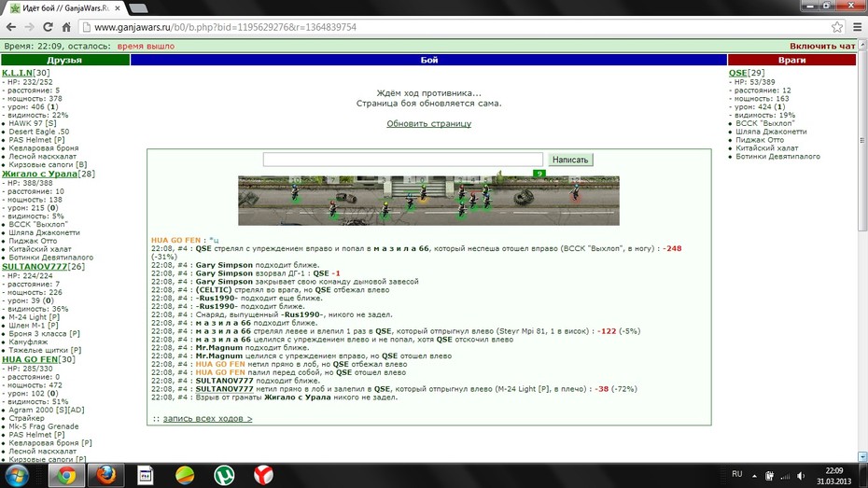Click the 'Враги' red header

(x=792, y=60)
